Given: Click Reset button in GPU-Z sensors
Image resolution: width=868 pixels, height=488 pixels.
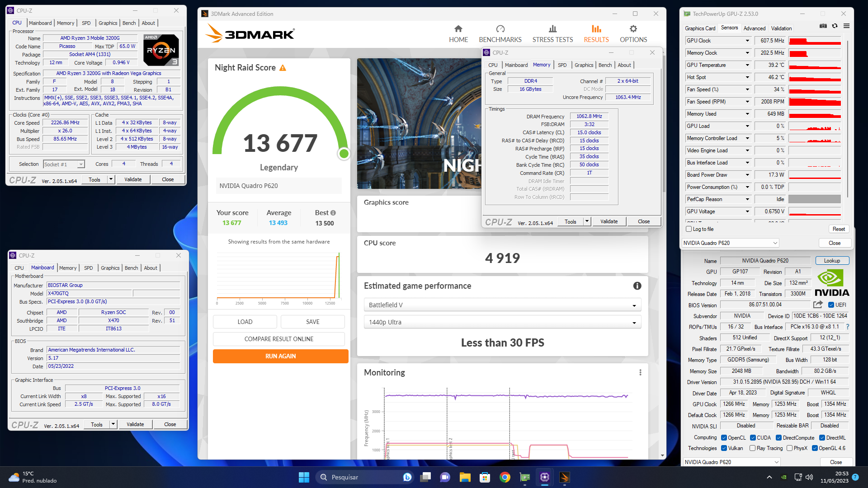Looking at the screenshot, I should pyautogui.click(x=839, y=229).
